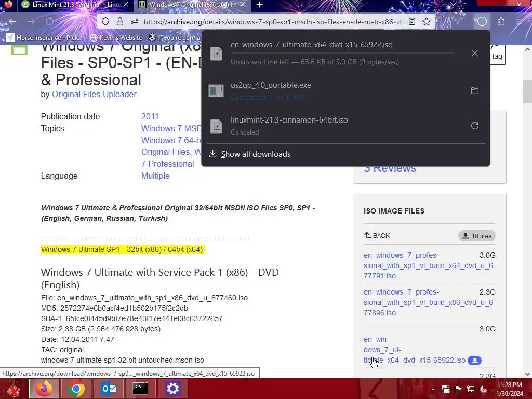532x399 pixels.
Task: Open the clock showing 11:28 PM
Action: point(510,389)
